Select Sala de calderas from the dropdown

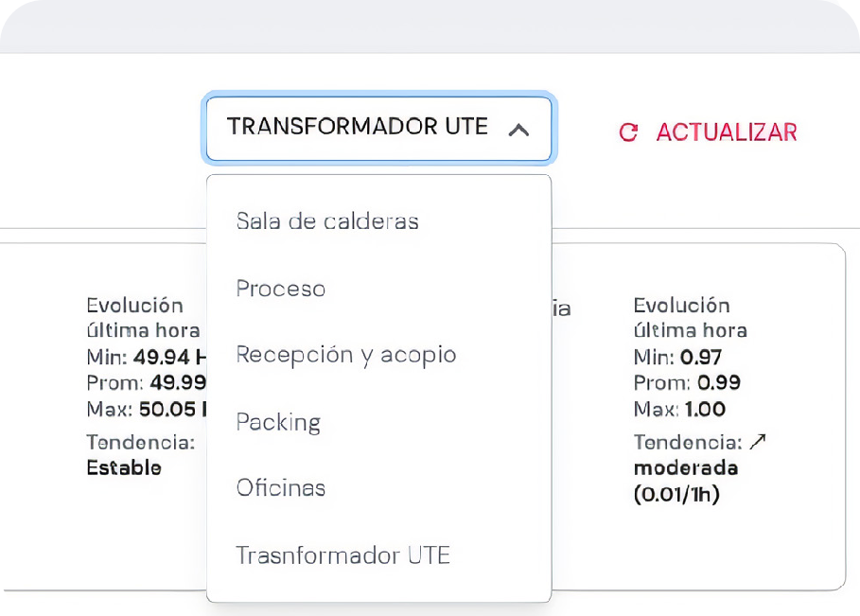point(327,220)
